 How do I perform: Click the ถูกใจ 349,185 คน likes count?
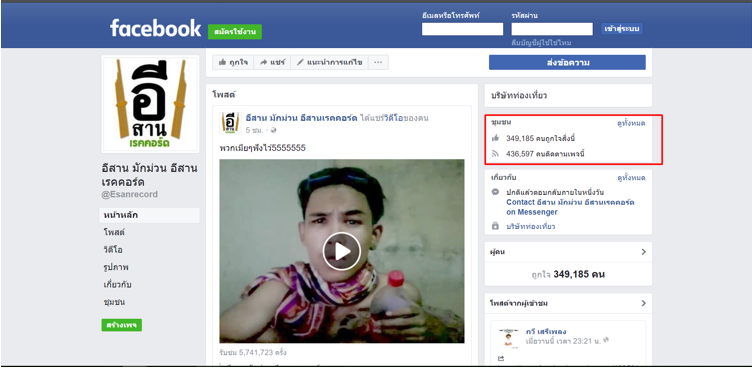tap(568, 275)
